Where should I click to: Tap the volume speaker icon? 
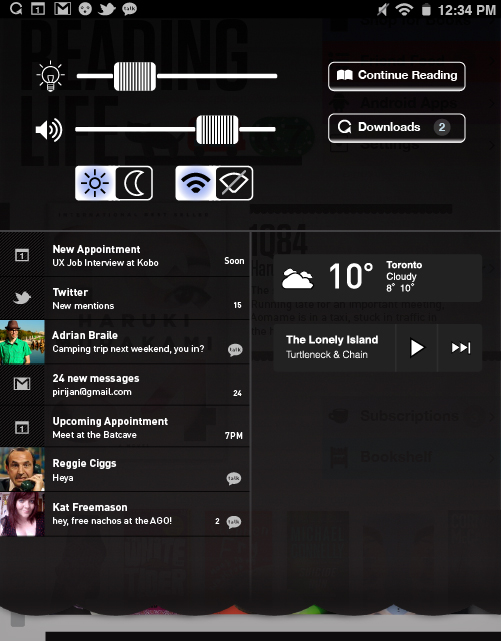[49, 130]
